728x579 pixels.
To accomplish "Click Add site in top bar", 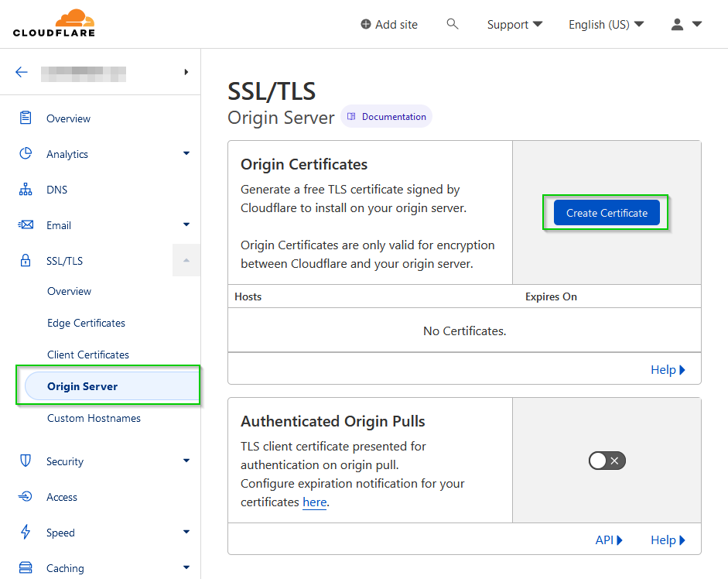I will [389, 25].
